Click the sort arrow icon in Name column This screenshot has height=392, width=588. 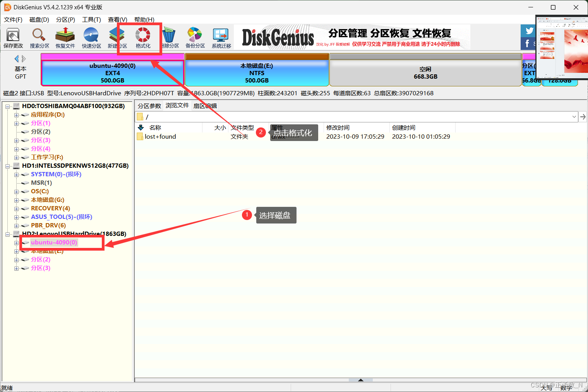point(141,127)
